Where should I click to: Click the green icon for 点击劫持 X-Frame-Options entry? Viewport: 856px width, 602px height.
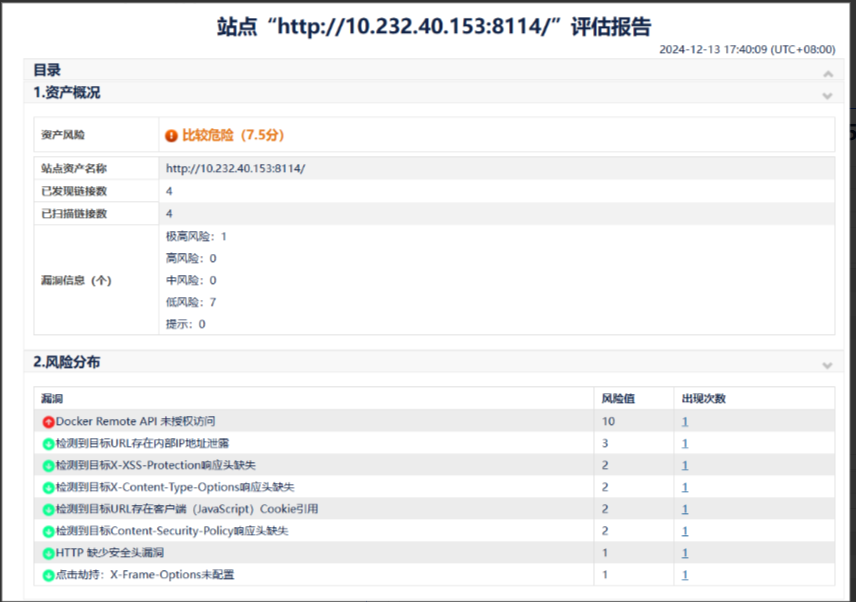coord(47,574)
